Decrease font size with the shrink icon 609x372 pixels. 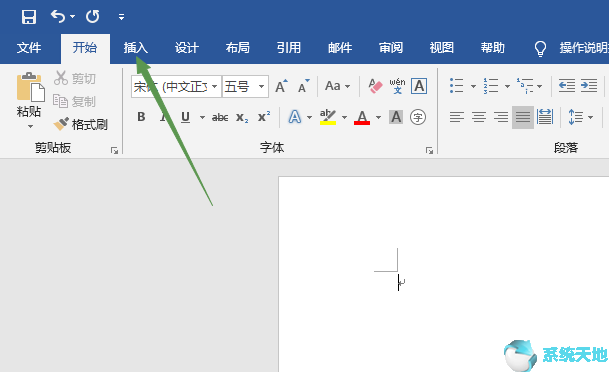click(303, 86)
